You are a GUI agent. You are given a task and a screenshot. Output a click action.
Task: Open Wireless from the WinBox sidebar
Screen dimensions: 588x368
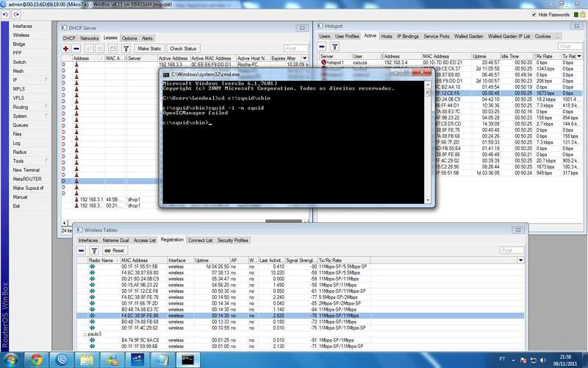tap(21, 35)
